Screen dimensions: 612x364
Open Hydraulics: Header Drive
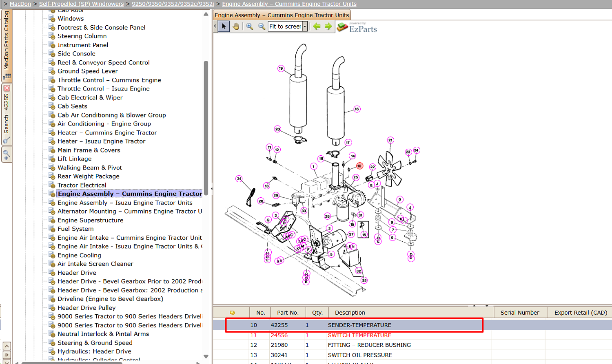(x=95, y=351)
